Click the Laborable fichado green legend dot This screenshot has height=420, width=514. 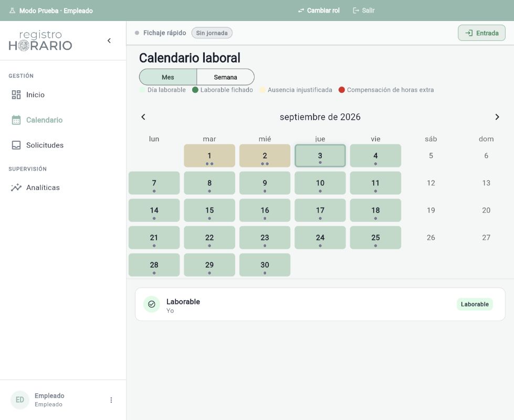(x=195, y=90)
